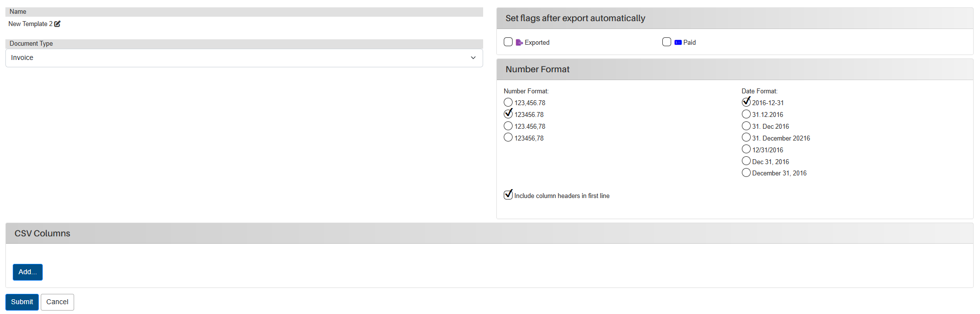
Task: Click the blue Paid card icon
Action: pyautogui.click(x=678, y=42)
